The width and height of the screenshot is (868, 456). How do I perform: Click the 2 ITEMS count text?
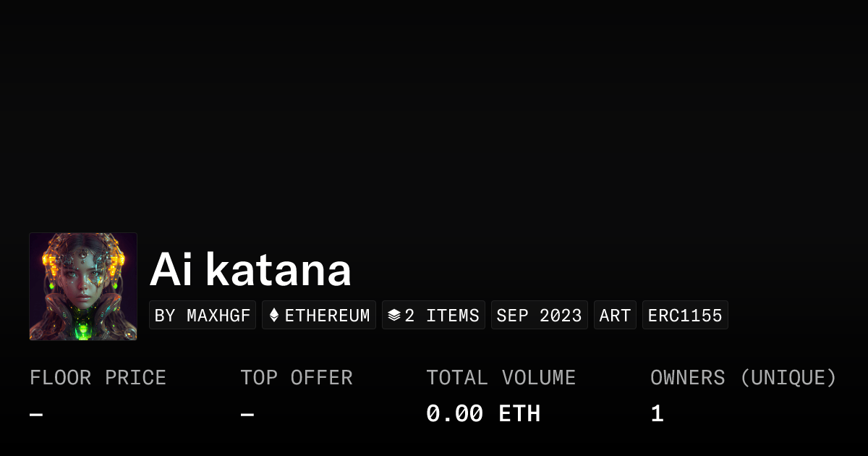(442, 316)
